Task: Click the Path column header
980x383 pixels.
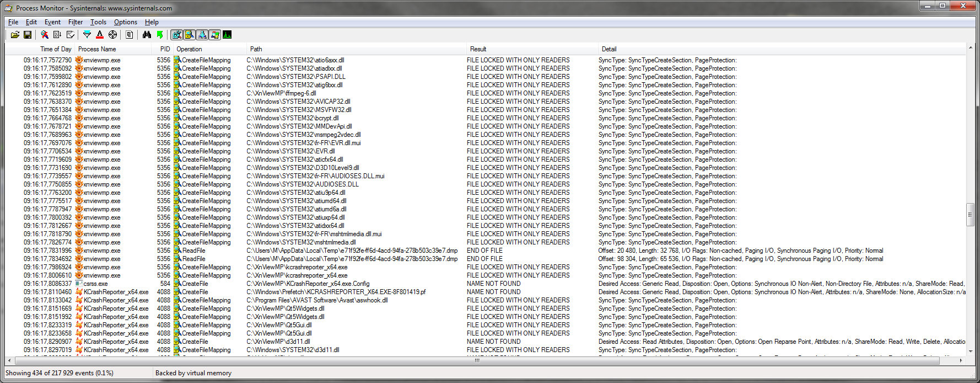Action: coord(356,49)
